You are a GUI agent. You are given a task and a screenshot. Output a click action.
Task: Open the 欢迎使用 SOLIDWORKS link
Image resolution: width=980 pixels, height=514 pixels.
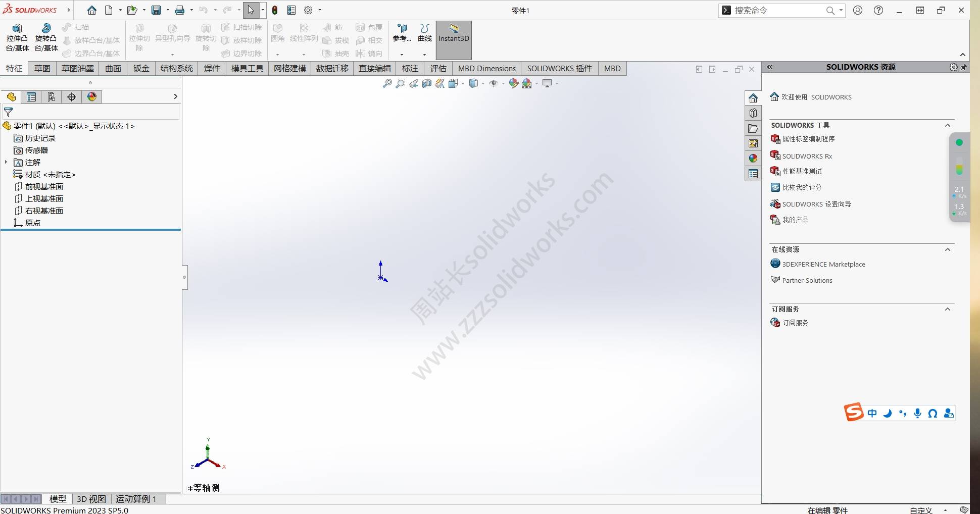811,97
